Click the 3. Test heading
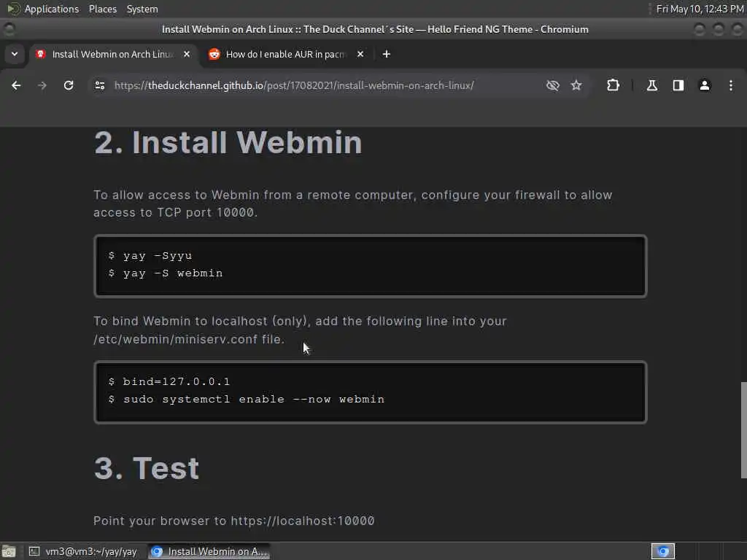The width and height of the screenshot is (747, 560). pos(147,467)
